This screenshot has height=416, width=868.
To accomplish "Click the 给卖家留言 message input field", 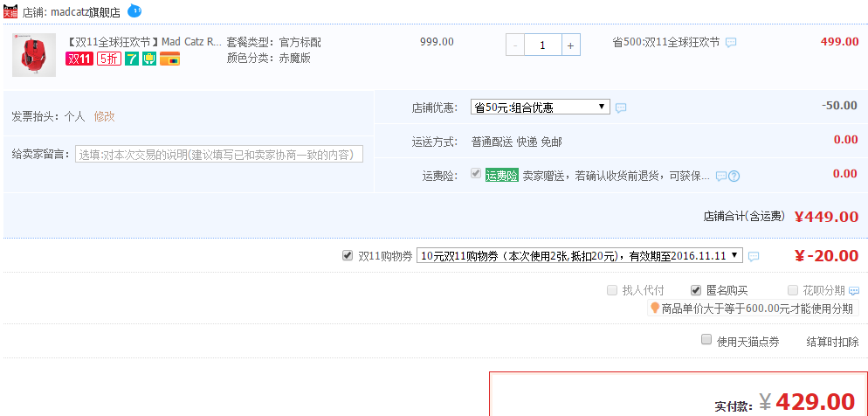I will click(x=219, y=154).
